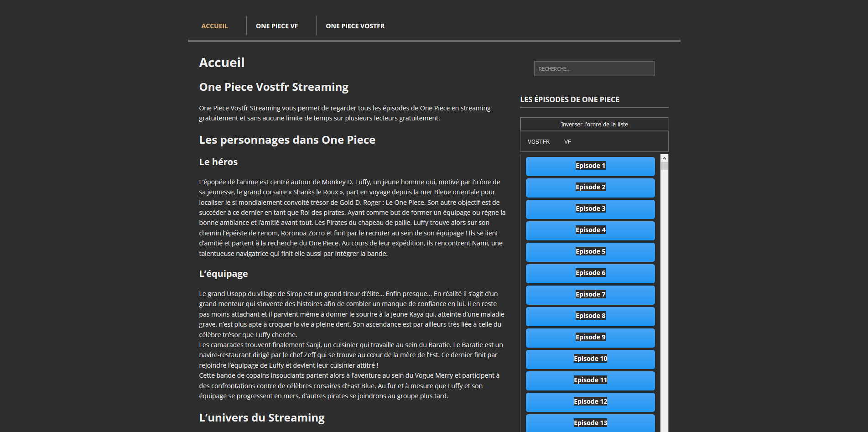Open Episode 3
Viewport: 868px width, 432px height.
(590, 209)
